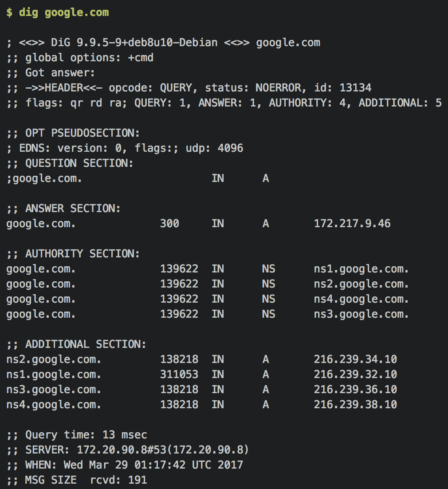Click the 'status: NOERROR' text
The width and height of the screenshot is (448, 489).
pyautogui.click(x=253, y=88)
